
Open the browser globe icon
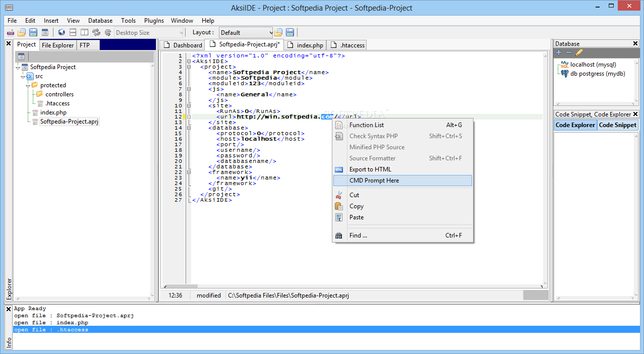click(62, 33)
